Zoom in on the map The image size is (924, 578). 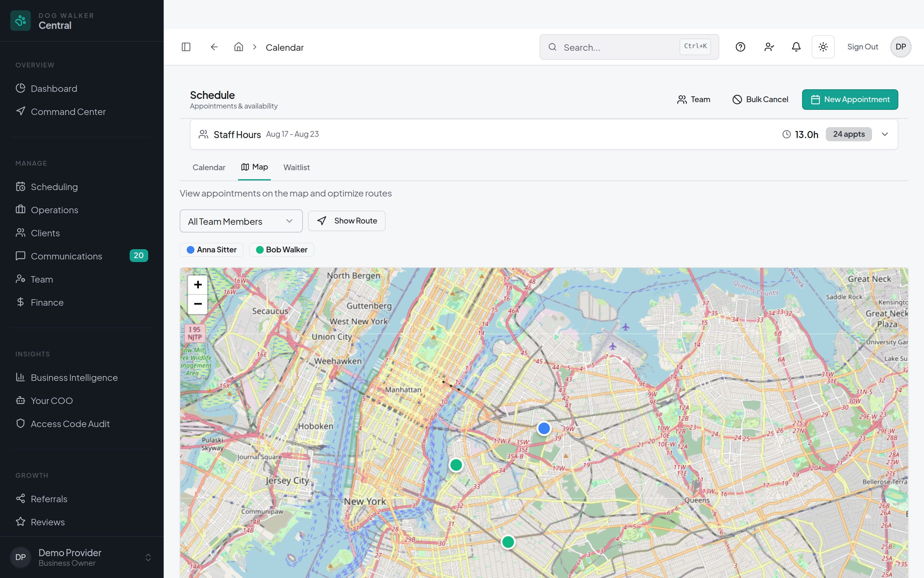[198, 285]
